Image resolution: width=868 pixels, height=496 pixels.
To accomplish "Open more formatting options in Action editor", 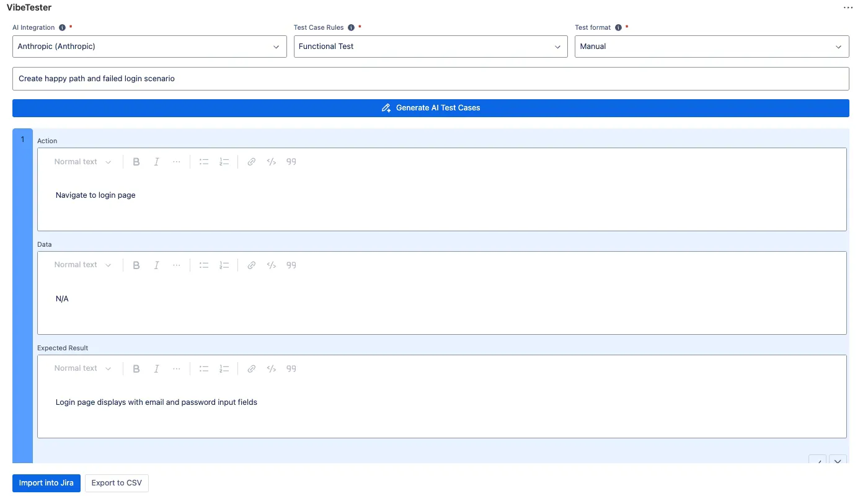I will pos(177,162).
